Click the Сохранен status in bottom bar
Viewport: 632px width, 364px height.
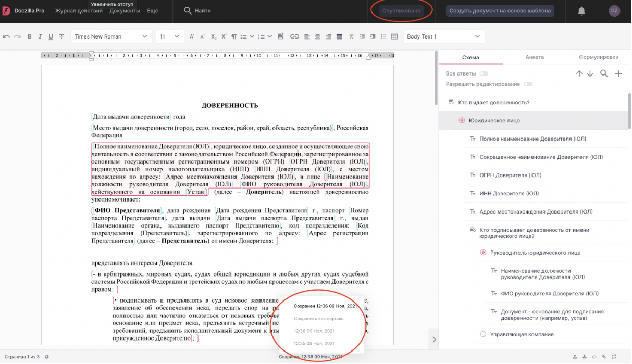[x=311, y=357]
